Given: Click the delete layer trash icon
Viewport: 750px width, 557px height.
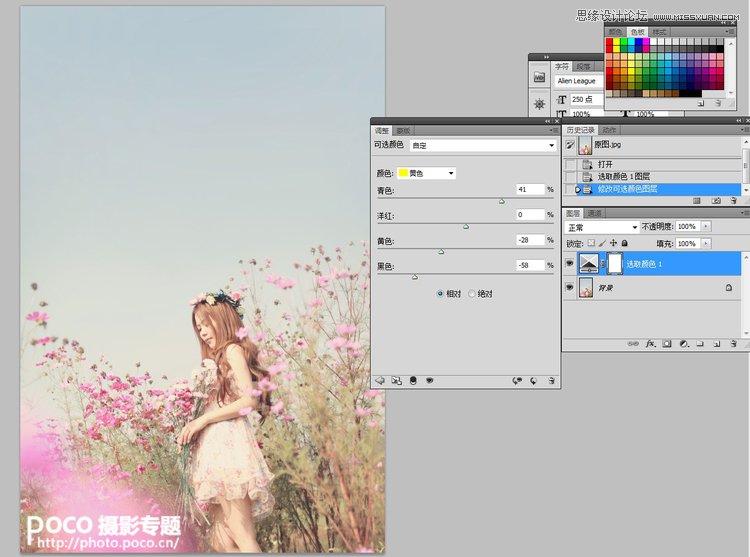Looking at the screenshot, I should (733, 343).
